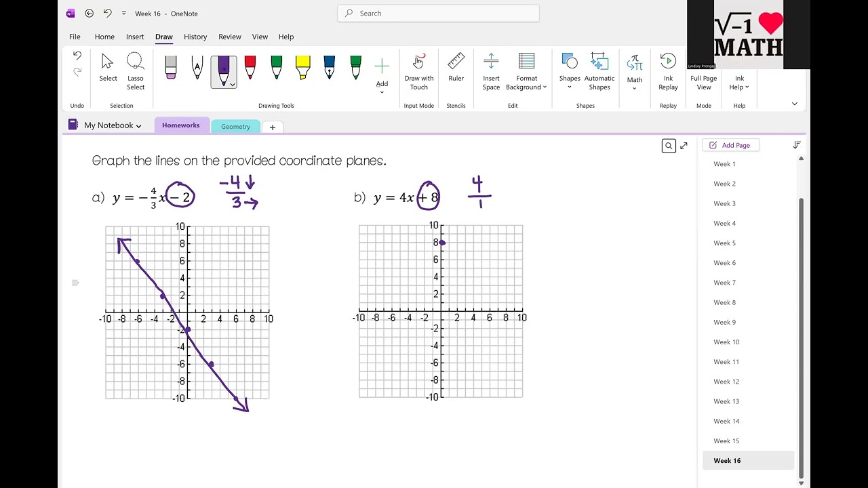The width and height of the screenshot is (868, 488).
Task: Open the Help tab
Action: 286,37
